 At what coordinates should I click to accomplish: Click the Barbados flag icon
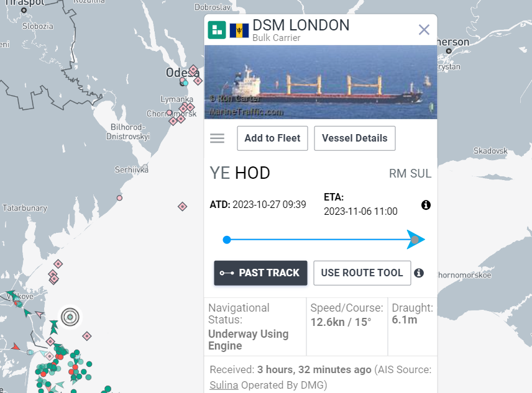click(239, 30)
